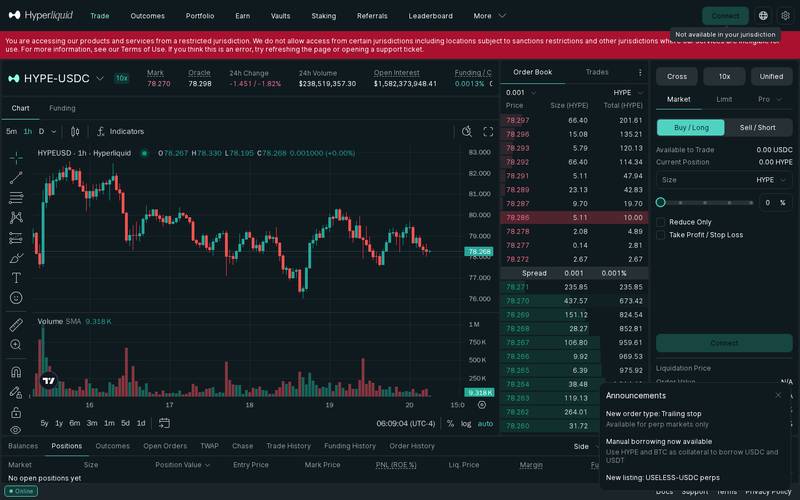Open the chart quick search icon
The image size is (800, 500).
click(x=466, y=132)
